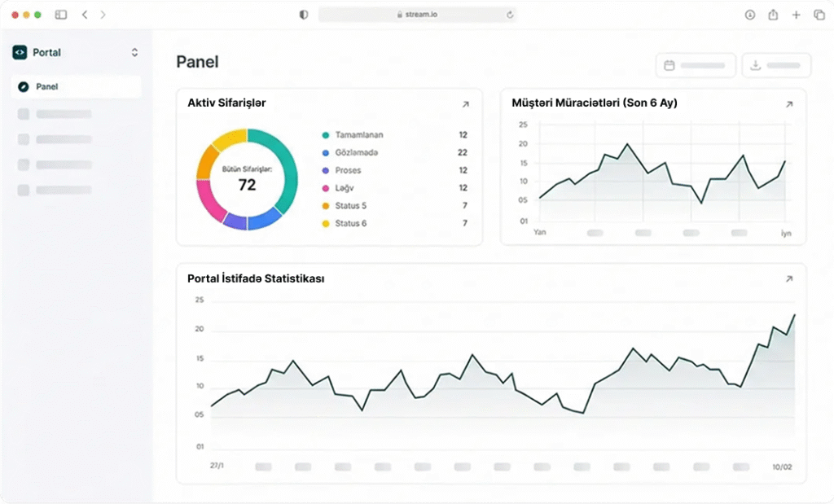Click the reload icon in address bar
This screenshot has width=834, height=504.
click(x=510, y=15)
